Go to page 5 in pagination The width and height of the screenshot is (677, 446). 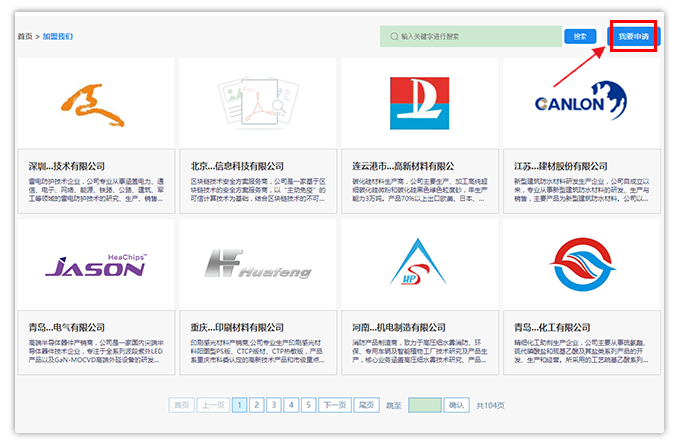tap(308, 405)
